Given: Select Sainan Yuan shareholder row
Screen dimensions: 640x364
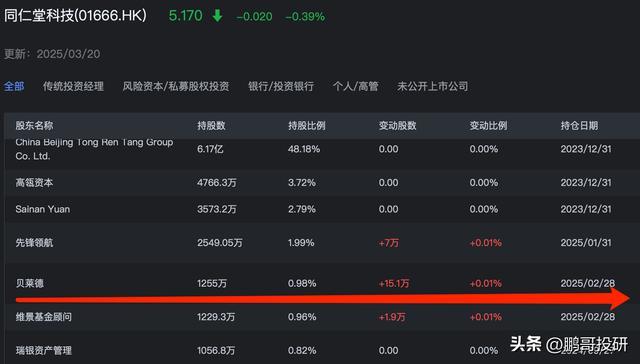Looking at the screenshot, I should 322,209.
